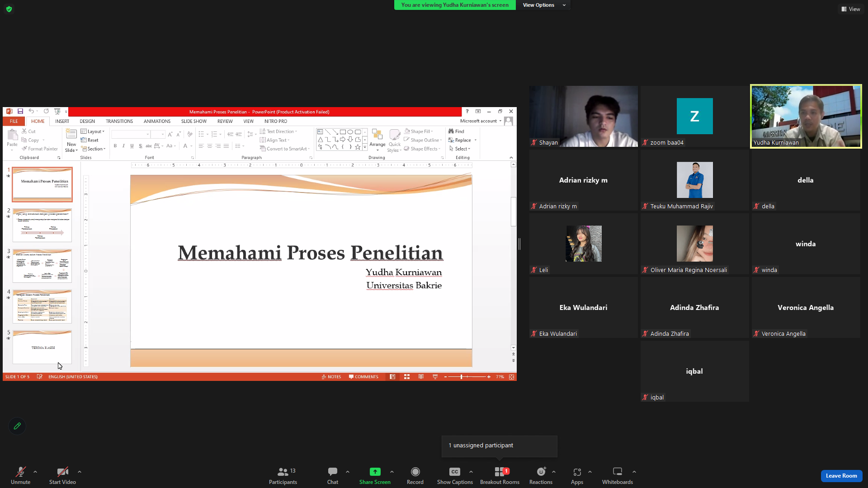Click the Arrange icon in Drawing group

pos(377,140)
